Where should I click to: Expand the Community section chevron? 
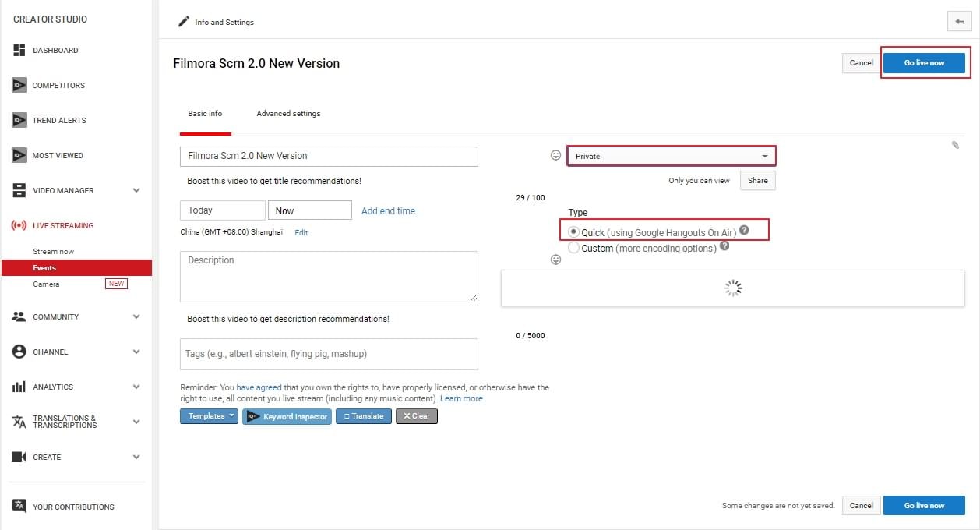click(136, 316)
